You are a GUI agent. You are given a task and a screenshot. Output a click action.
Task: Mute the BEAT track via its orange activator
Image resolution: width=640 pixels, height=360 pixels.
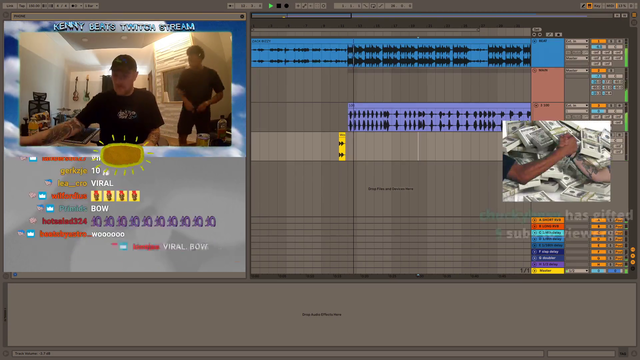pyautogui.click(x=599, y=41)
